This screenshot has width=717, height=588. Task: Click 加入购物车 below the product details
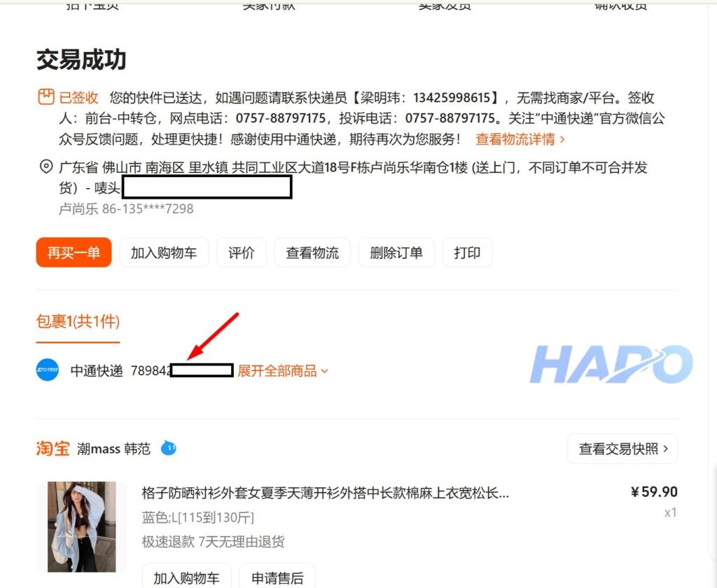coord(186,577)
